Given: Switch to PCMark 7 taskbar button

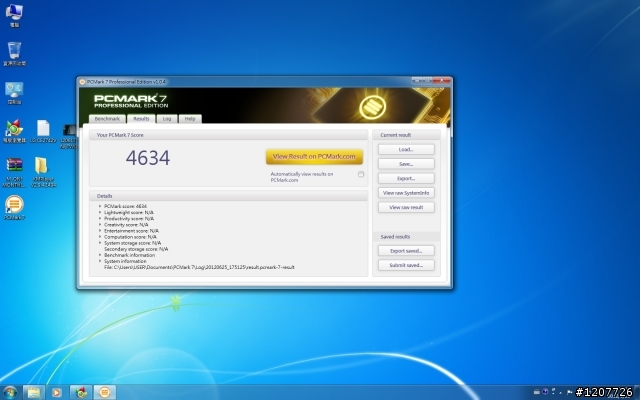Looking at the screenshot, I should (x=105, y=393).
